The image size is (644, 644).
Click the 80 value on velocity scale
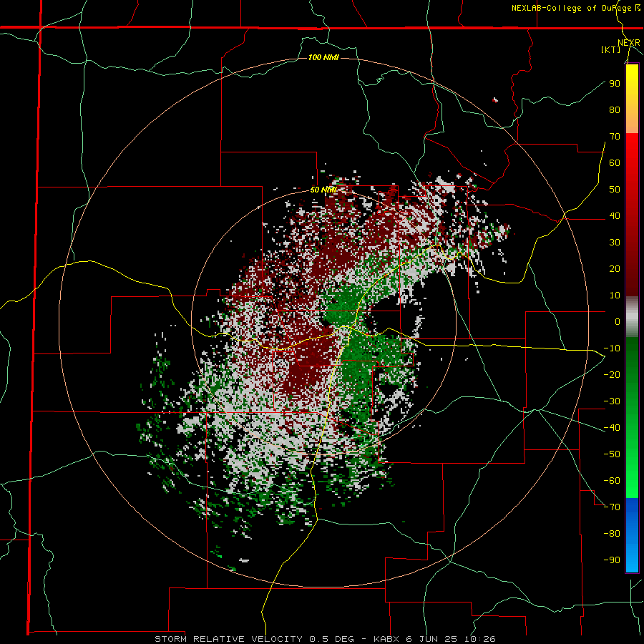click(615, 109)
